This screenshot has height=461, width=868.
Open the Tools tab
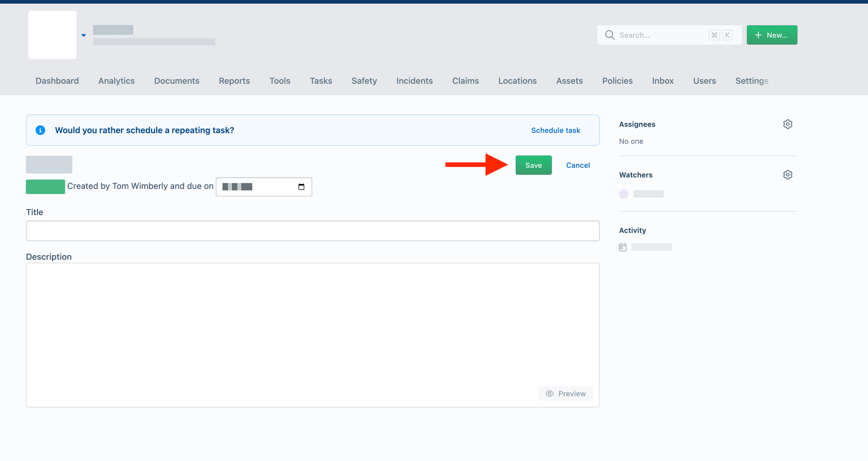280,81
